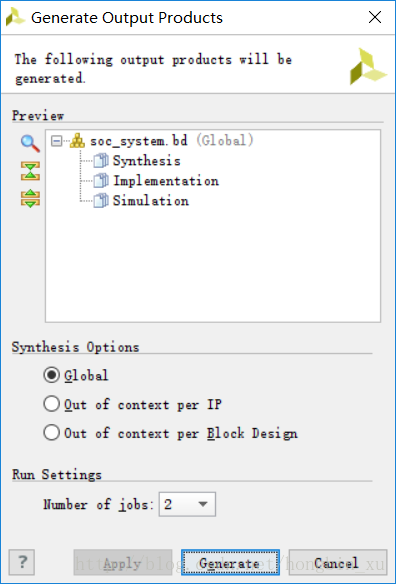Click the collapse all tree icon
This screenshot has width=396, height=584.
30,171
